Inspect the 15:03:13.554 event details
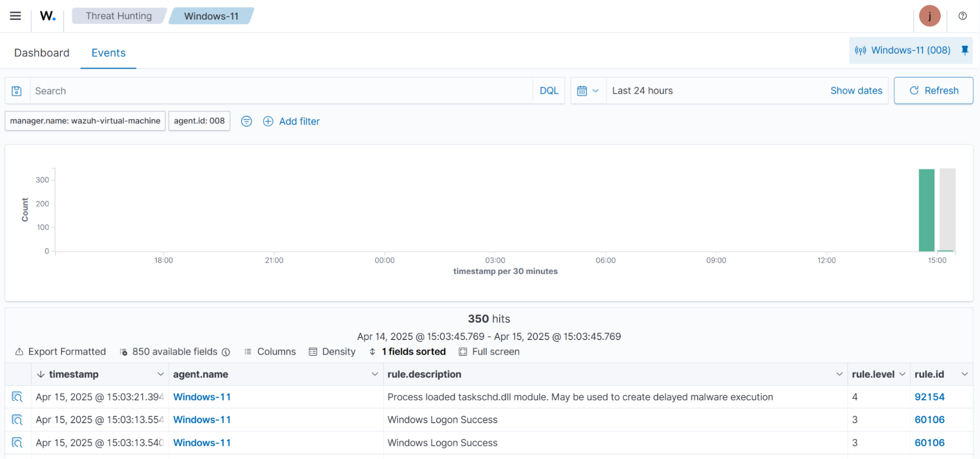The image size is (980, 459). (x=17, y=420)
